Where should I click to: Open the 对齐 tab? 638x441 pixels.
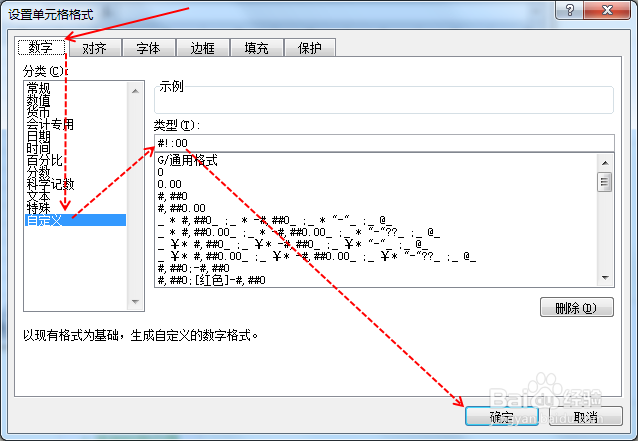tap(95, 48)
